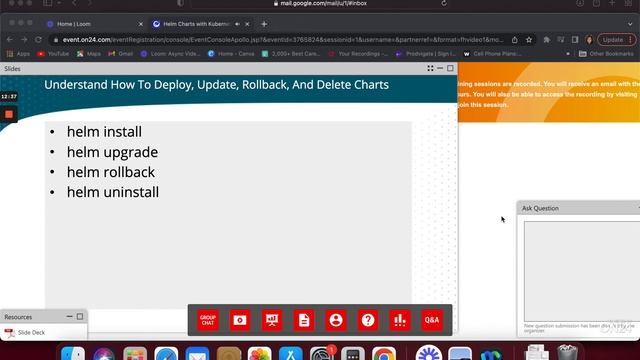Viewport: 640px width, 360px height.
Task: Open the Q&A widget
Action: coord(432,320)
